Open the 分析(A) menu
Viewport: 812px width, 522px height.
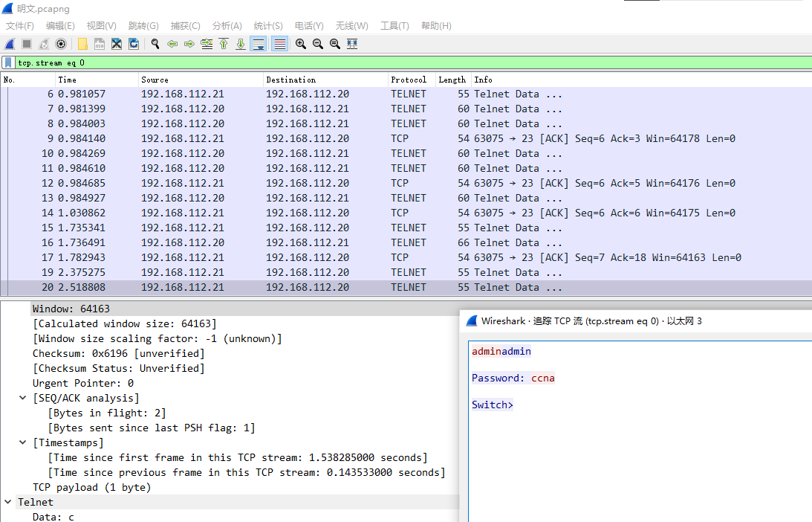click(227, 25)
